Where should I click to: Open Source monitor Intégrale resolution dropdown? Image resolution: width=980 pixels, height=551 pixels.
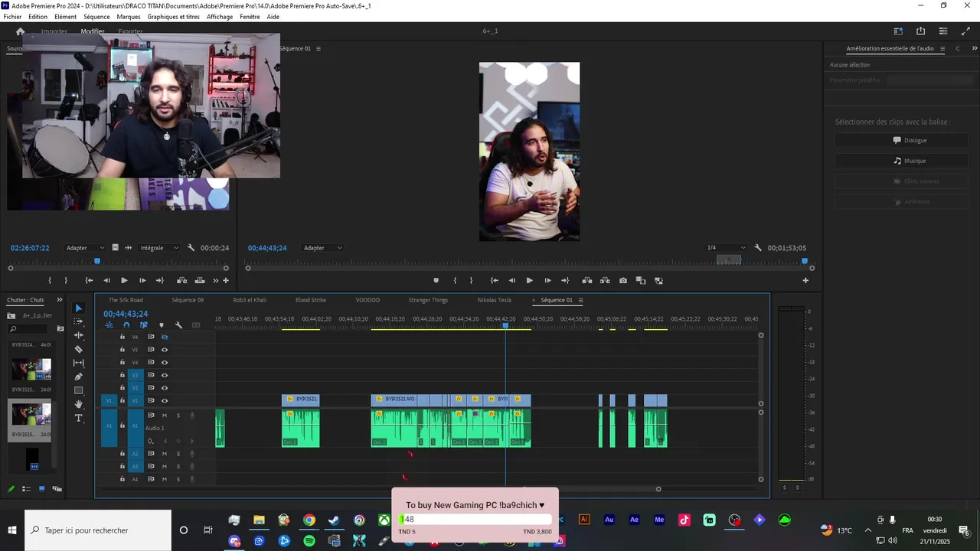point(159,248)
